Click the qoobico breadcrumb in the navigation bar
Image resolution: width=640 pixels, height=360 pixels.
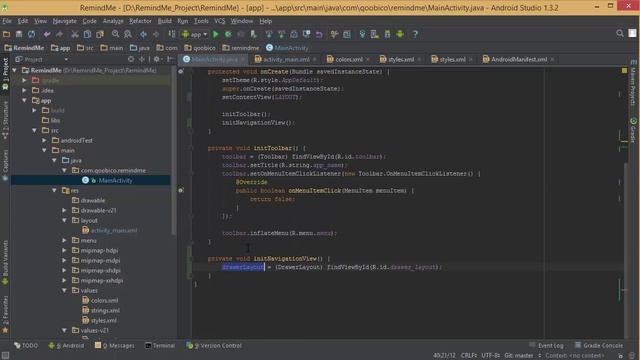[x=200, y=48]
